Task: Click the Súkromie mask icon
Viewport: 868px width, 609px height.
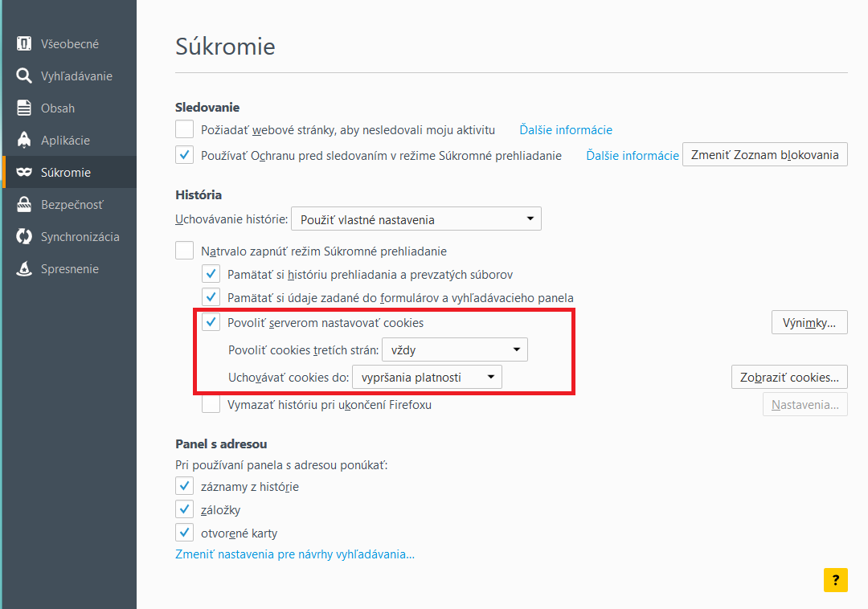Action: tap(24, 172)
